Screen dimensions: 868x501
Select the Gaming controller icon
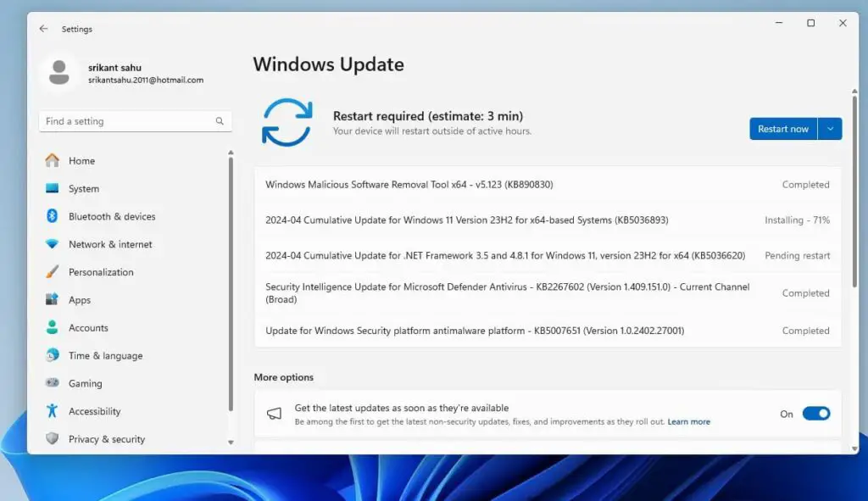[x=53, y=383]
